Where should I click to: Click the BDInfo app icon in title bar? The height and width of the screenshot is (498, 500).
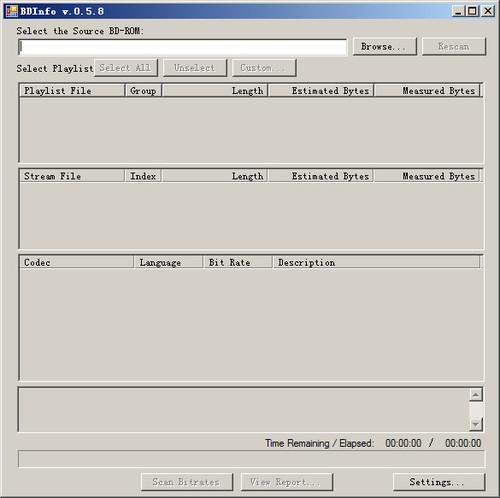[x=12, y=11]
